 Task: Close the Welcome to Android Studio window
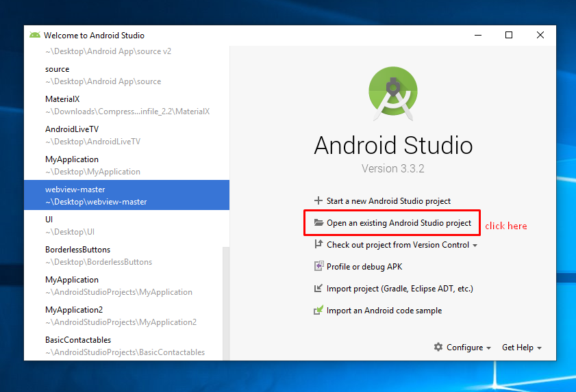540,36
